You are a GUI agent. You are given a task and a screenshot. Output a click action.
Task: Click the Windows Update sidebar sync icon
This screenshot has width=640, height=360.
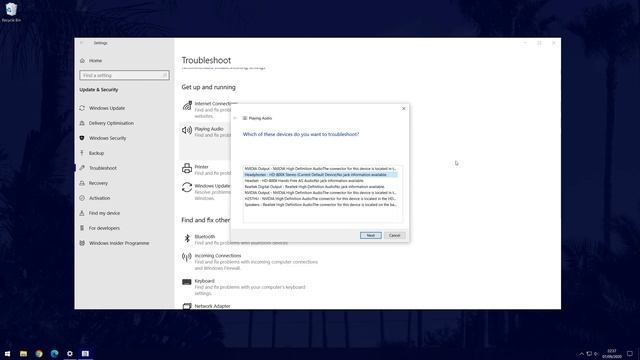82,108
